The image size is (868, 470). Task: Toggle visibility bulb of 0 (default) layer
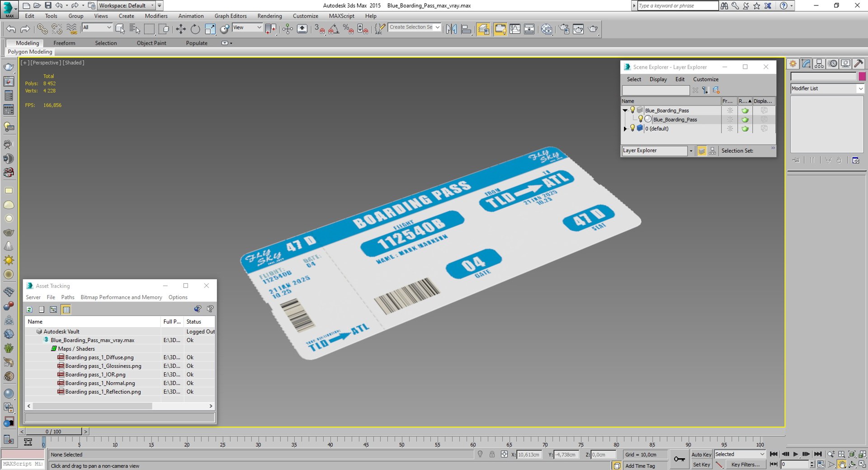(632, 128)
